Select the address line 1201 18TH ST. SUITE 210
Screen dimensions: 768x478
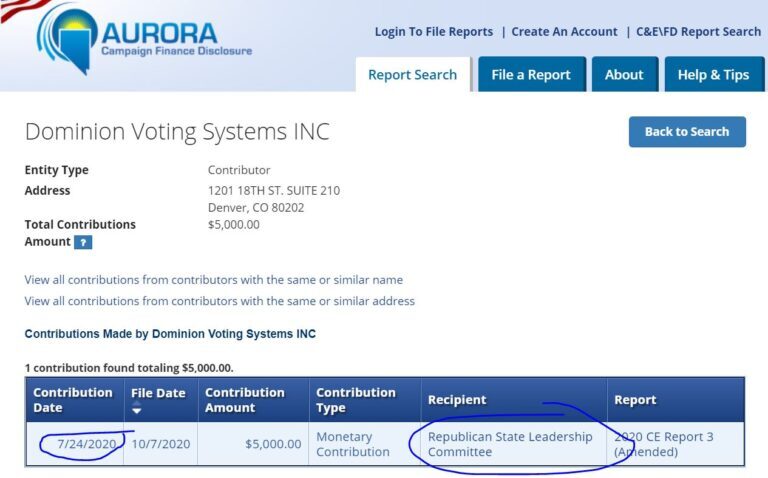point(274,191)
